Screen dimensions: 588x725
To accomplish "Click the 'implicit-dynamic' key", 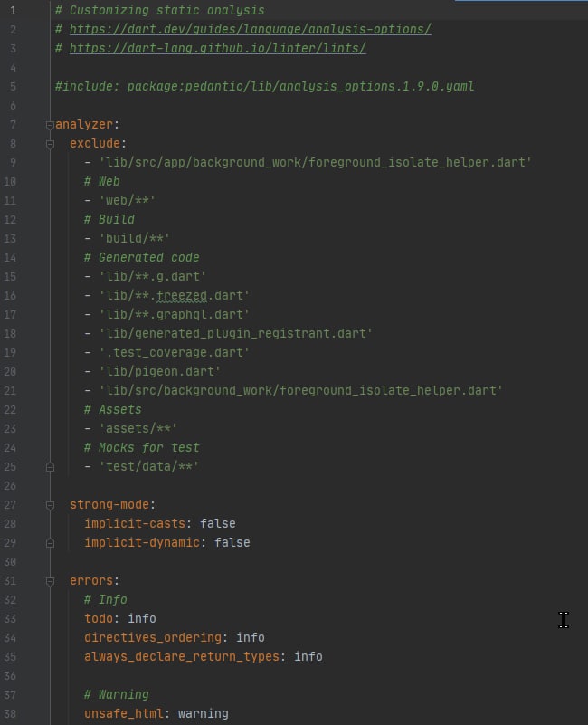I will click(142, 542).
